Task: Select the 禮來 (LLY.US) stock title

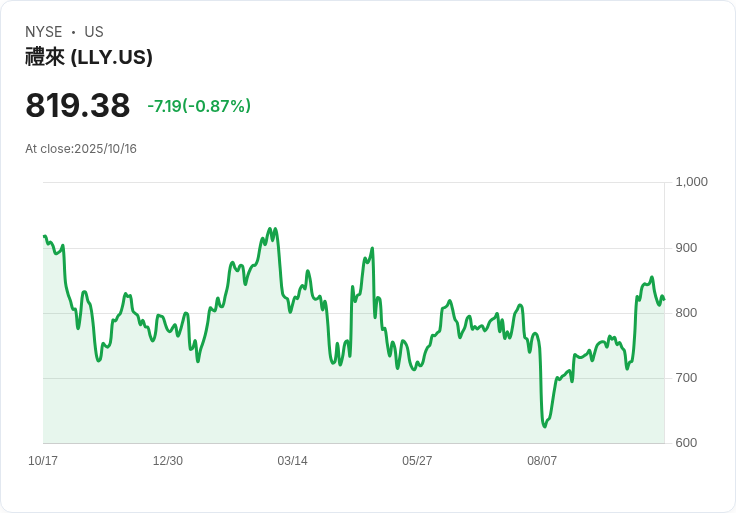Action: click(89, 57)
